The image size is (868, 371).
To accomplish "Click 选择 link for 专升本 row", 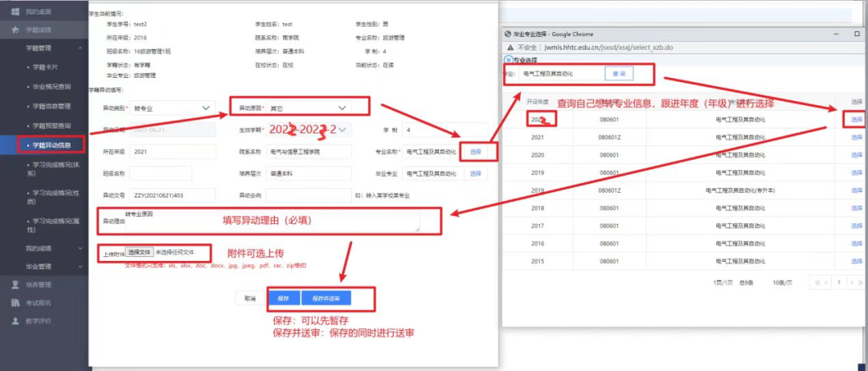I will [x=857, y=190].
